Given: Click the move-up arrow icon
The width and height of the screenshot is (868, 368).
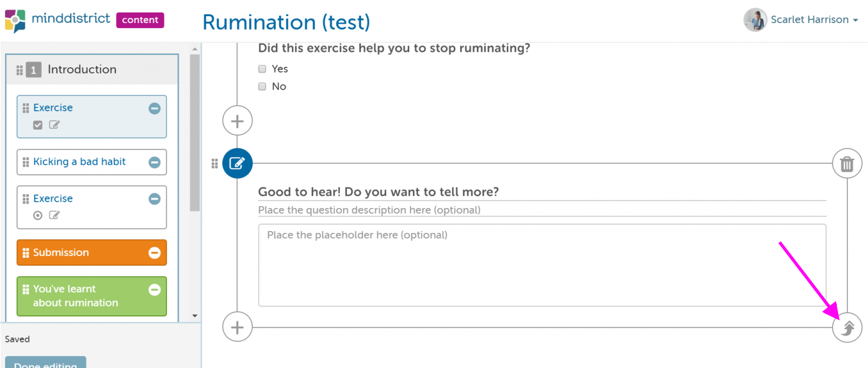Looking at the screenshot, I should pos(847,328).
